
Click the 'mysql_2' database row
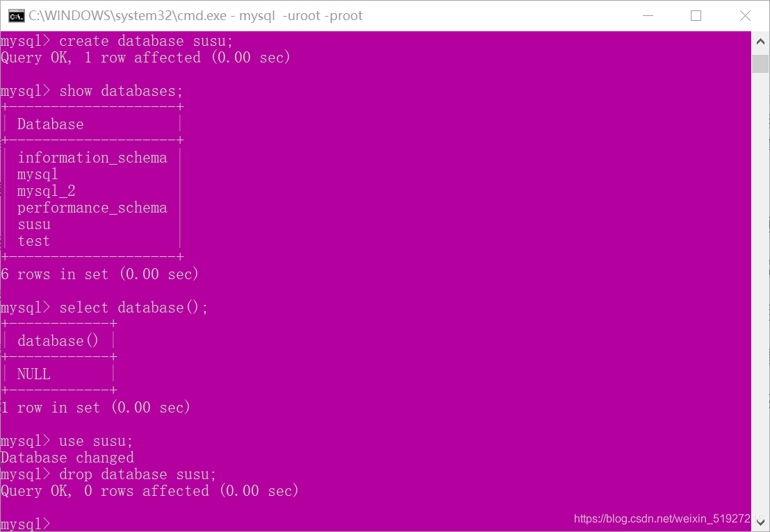coord(46,191)
